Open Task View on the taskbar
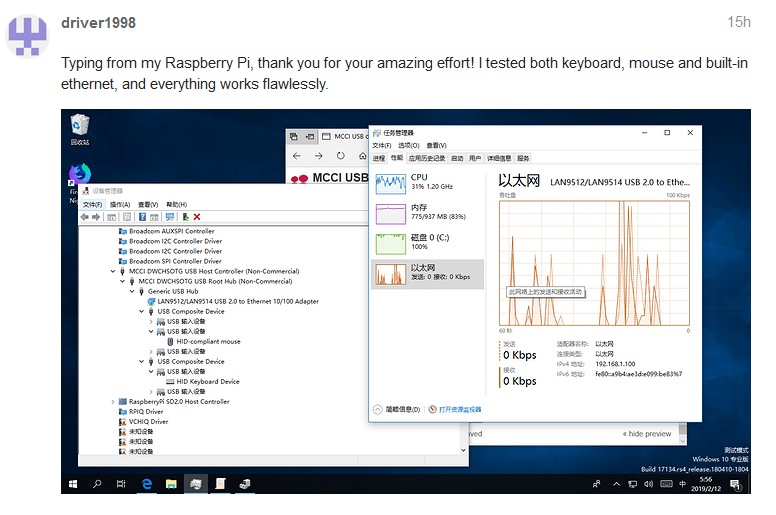 pyautogui.click(x=121, y=484)
